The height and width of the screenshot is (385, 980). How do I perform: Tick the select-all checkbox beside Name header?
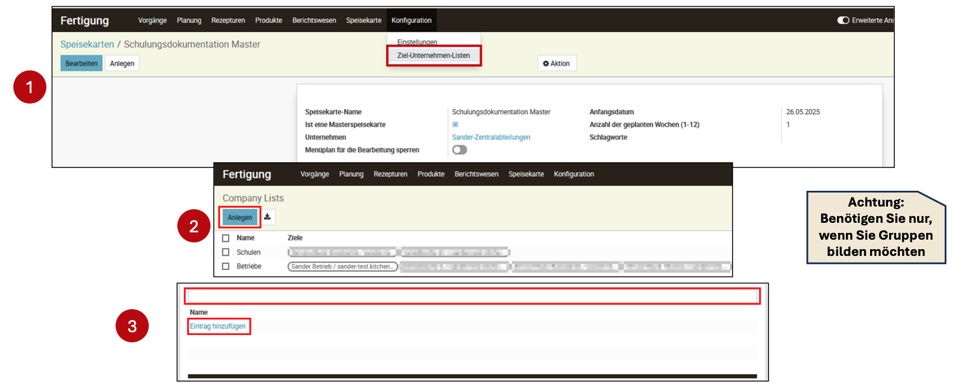pos(226,238)
